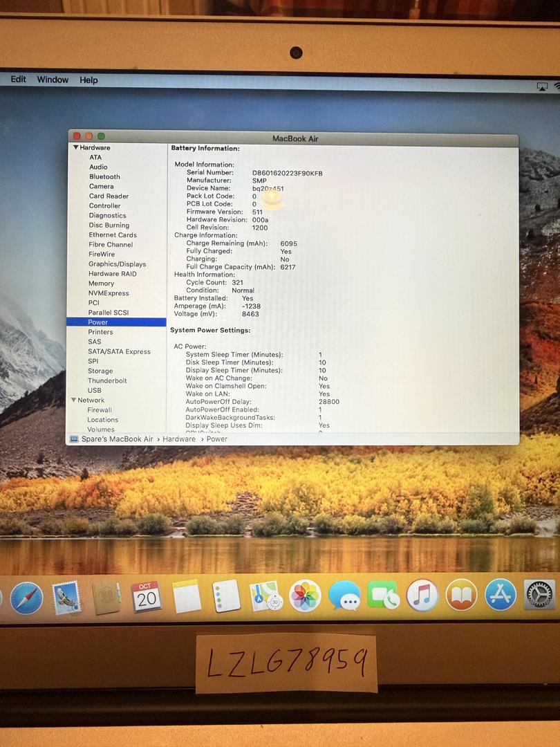The height and width of the screenshot is (747, 560).
Task: Launch Messages from the Dock
Action: pos(344,596)
